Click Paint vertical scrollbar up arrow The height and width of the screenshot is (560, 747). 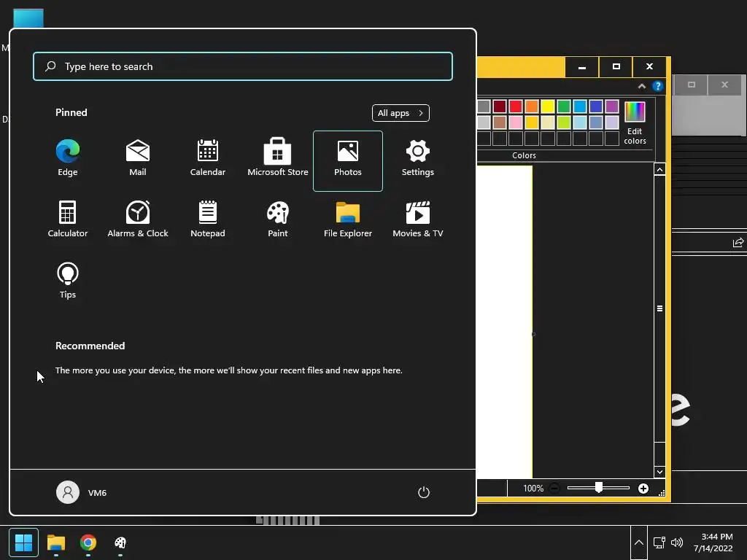(659, 169)
